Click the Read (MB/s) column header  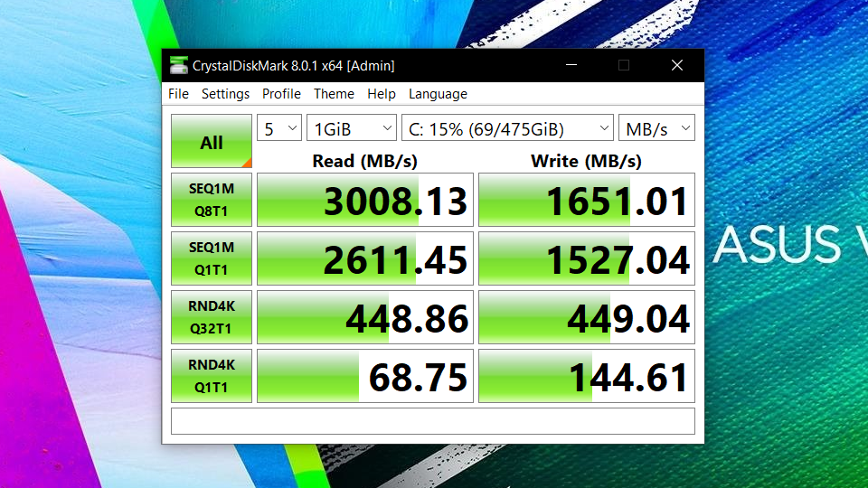364,161
